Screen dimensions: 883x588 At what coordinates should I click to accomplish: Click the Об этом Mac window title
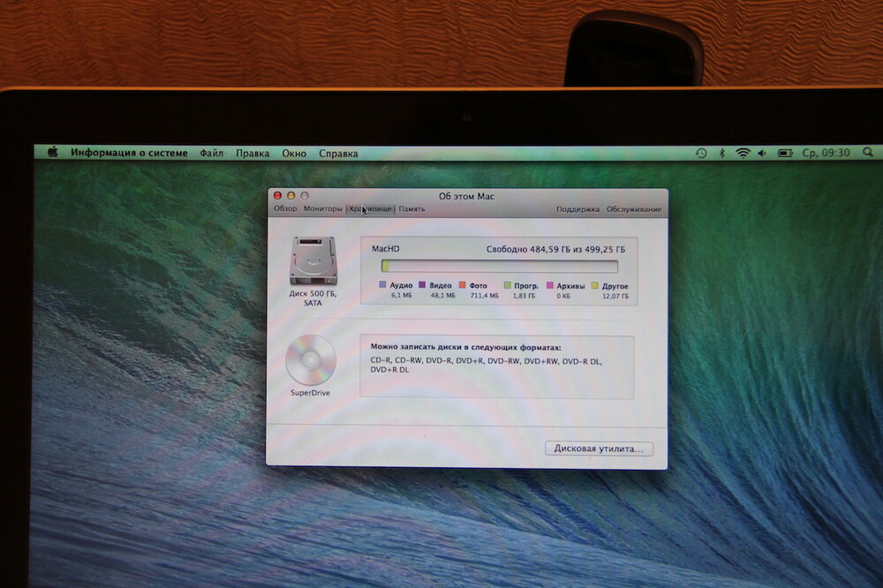click(466, 196)
